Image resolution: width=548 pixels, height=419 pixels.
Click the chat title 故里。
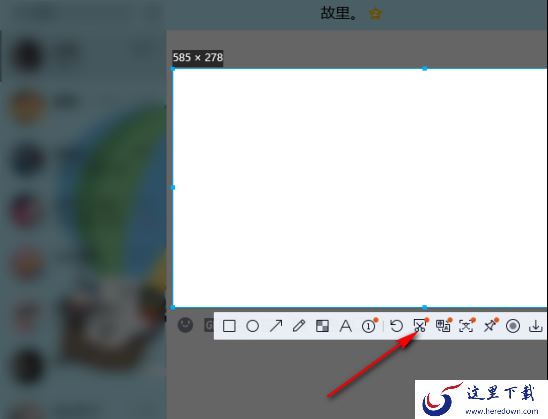339,13
